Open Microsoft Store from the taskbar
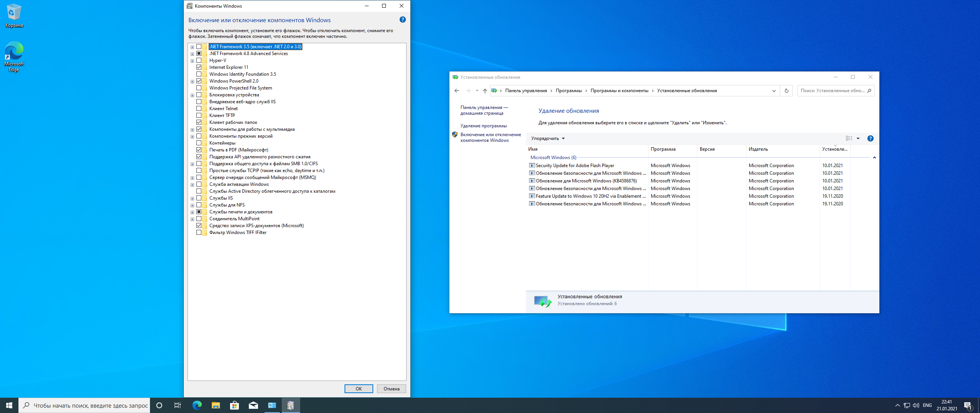 [234, 405]
